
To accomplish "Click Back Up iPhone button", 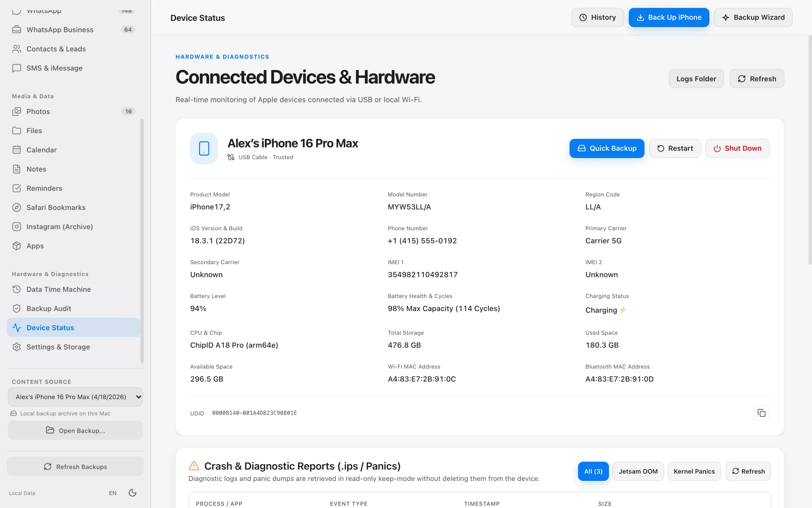I will tap(669, 17).
